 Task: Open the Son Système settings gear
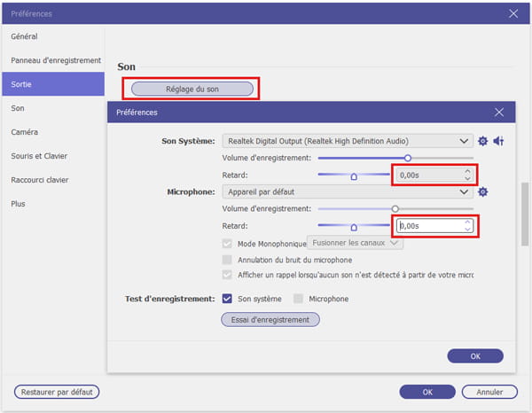(483, 141)
